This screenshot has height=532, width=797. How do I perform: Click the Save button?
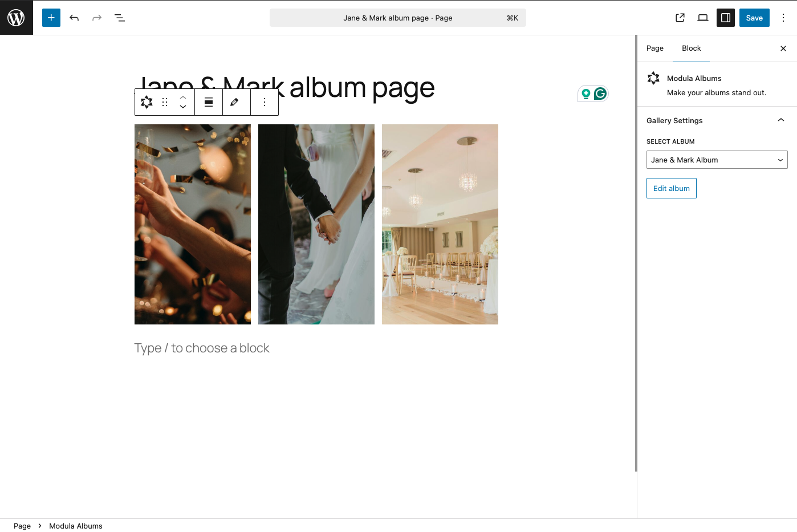tap(754, 18)
